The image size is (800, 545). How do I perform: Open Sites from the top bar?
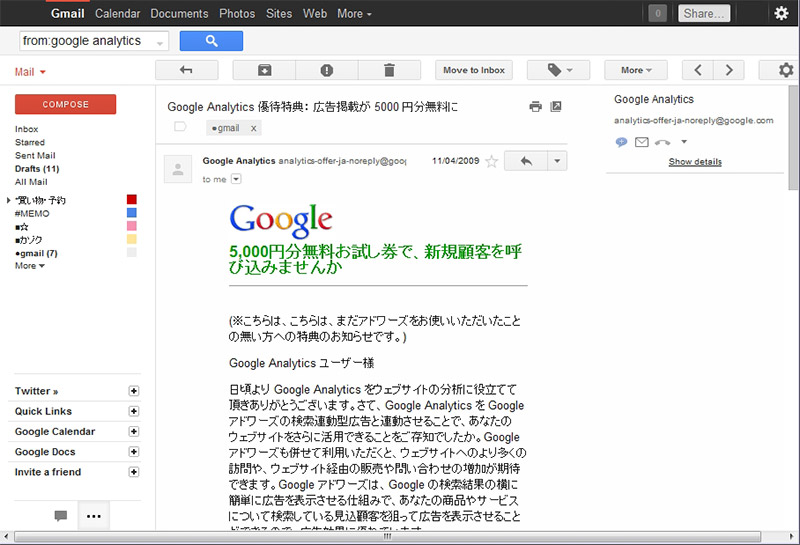tap(279, 14)
